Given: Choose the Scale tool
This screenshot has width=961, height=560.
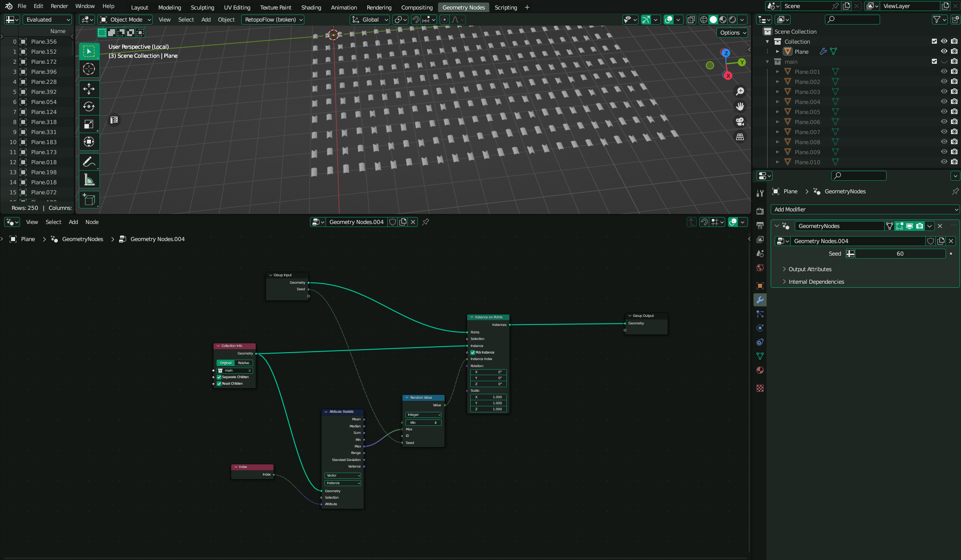Looking at the screenshot, I should click(x=89, y=124).
